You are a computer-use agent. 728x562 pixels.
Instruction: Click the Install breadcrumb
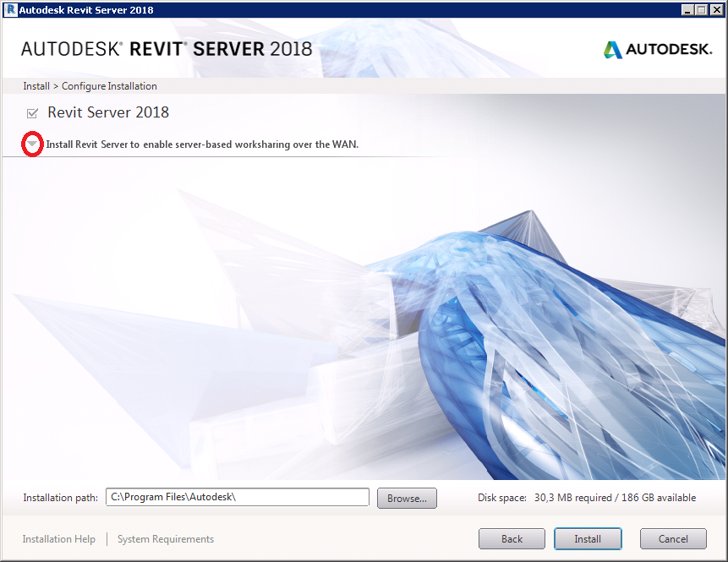coord(36,86)
